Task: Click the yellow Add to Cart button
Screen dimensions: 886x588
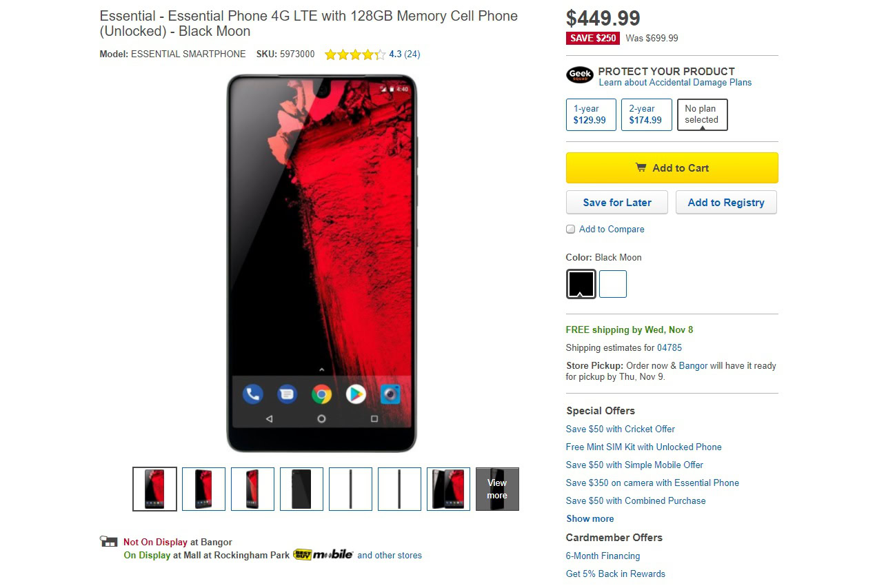Action: (672, 168)
